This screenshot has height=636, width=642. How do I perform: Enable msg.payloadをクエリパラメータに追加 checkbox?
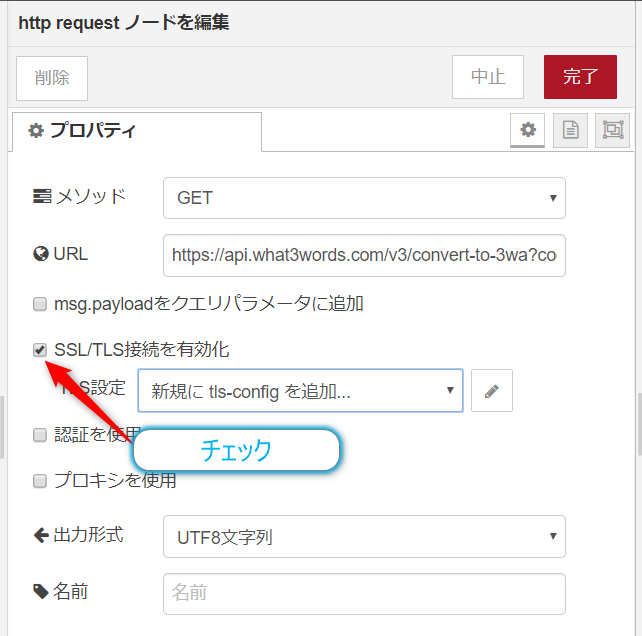(x=40, y=304)
